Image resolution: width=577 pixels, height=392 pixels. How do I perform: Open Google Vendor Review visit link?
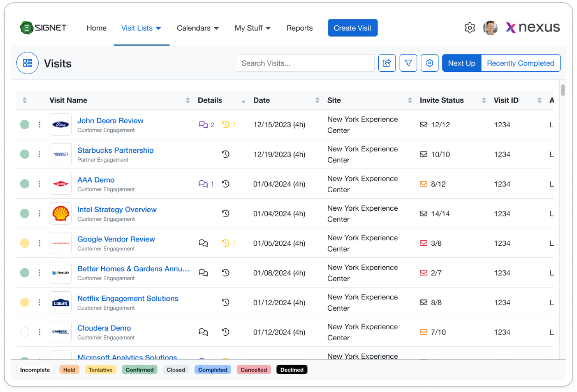point(116,239)
